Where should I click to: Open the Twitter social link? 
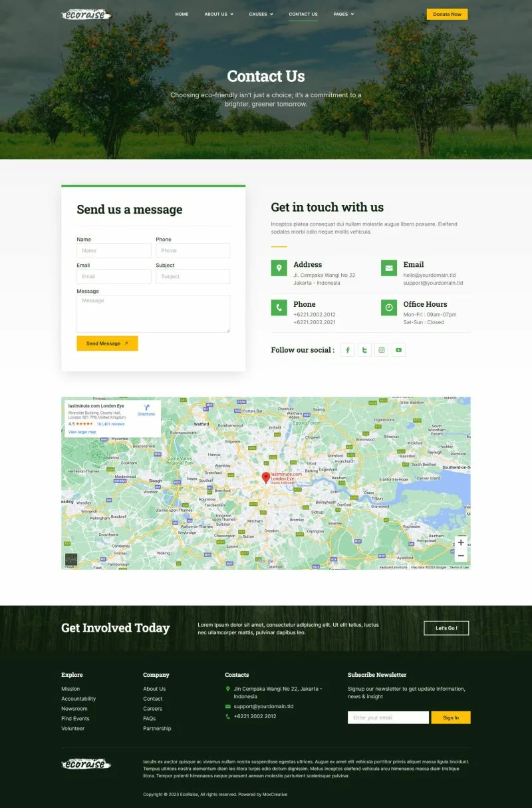[364, 350]
